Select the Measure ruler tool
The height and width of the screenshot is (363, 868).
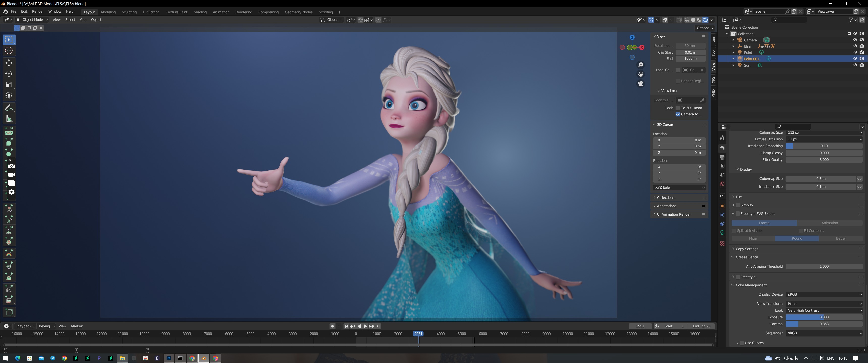(9, 118)
